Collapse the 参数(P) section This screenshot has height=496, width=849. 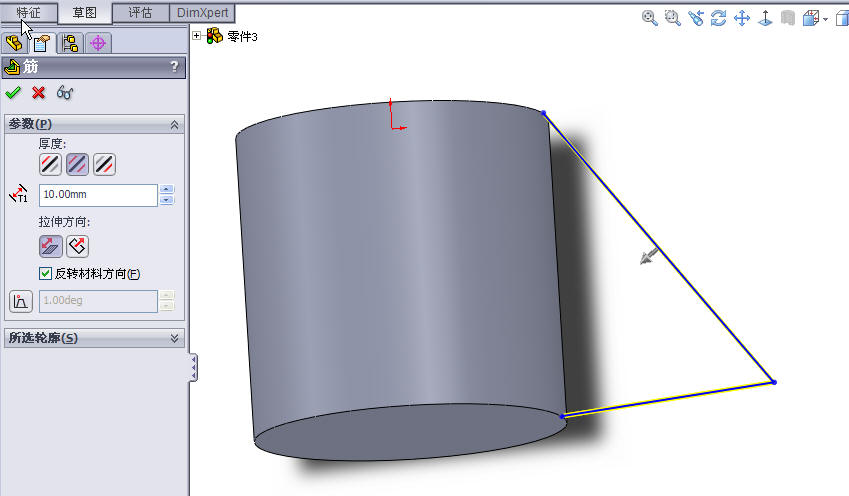click(x=174, y=125)
